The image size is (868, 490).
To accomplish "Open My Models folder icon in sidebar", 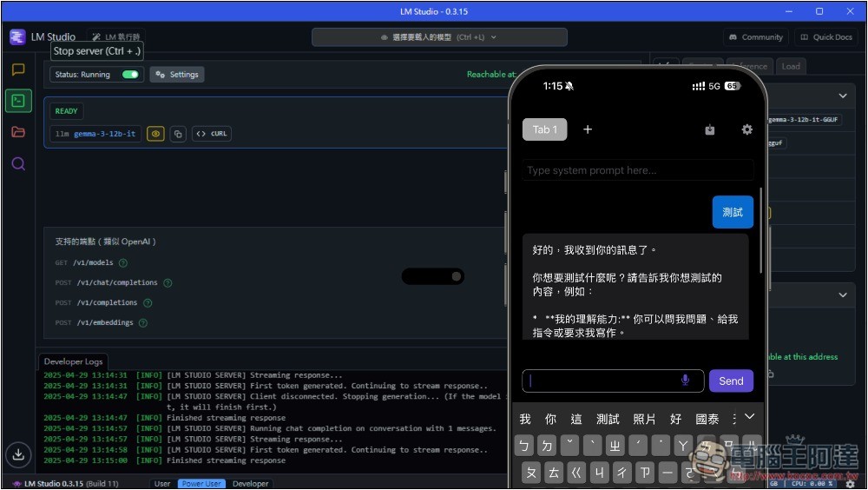I will (18, 132).
